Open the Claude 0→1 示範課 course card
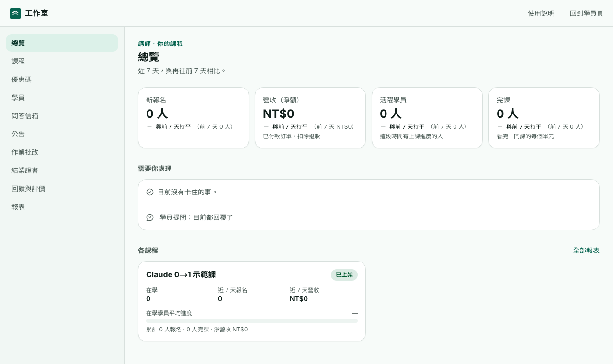The height and width of the screenshot is (364, 613). coord(252,301)
